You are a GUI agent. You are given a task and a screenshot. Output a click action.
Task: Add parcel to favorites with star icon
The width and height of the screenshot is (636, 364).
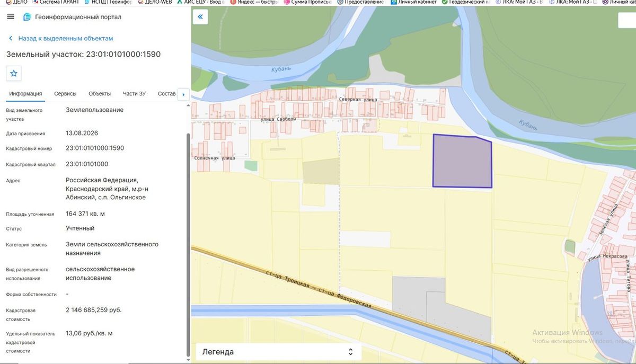coord(14,73)
